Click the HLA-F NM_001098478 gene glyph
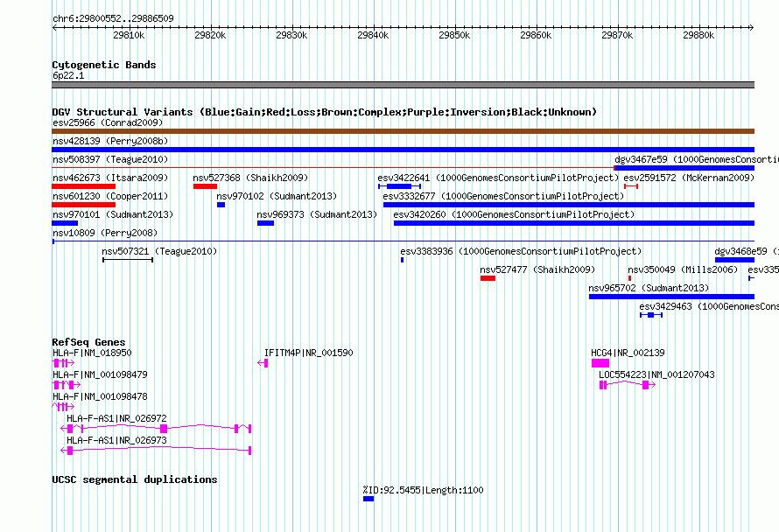The height and width of the screenshot is (532, 779). (63, 407)
